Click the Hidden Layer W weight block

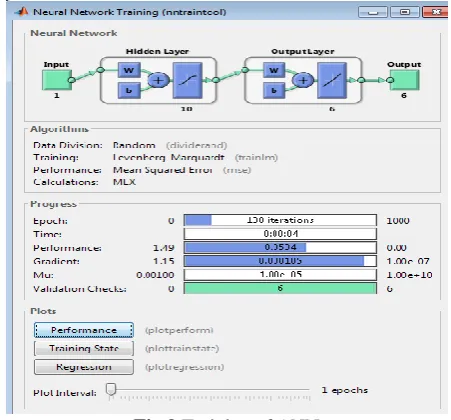(129, 70)
